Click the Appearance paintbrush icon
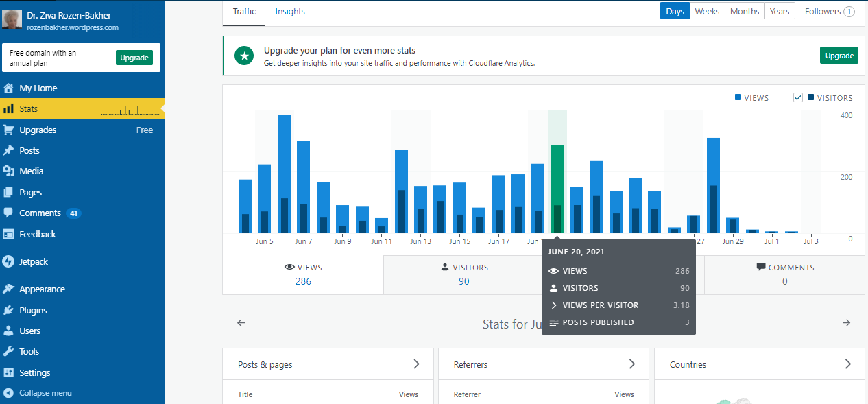868x404 pixels. tap(8, 289)
